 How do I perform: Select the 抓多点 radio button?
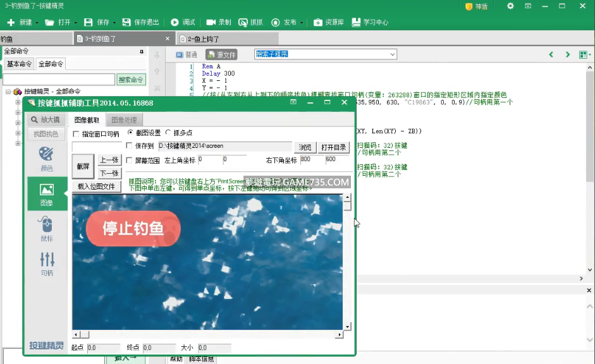pos(168,133)
